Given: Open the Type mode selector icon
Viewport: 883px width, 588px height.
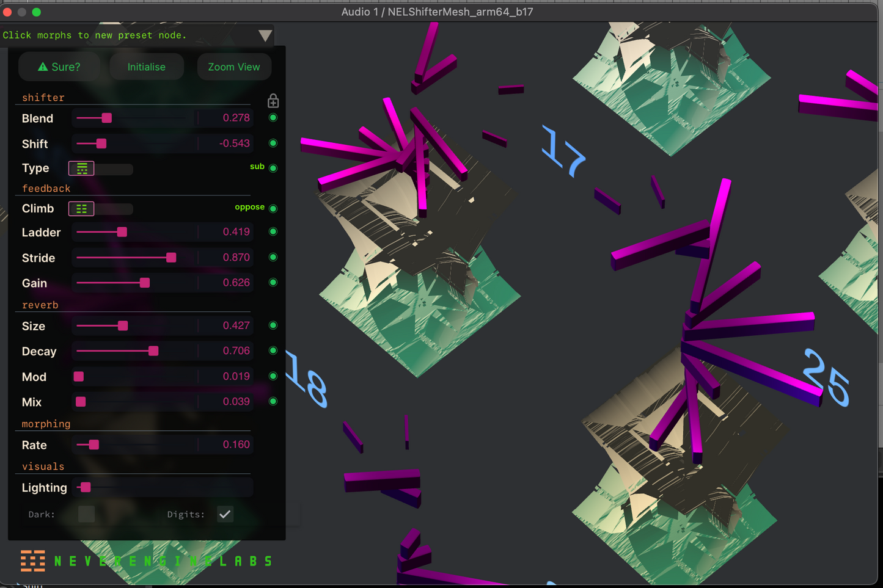Looking at the screenshot, I should point(81,169).
